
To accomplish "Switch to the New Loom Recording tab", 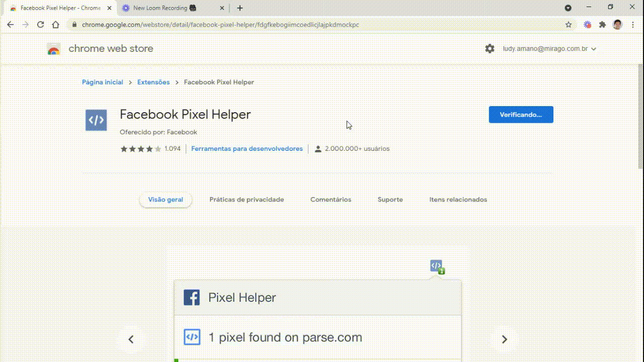I will (x=173, y=8).
